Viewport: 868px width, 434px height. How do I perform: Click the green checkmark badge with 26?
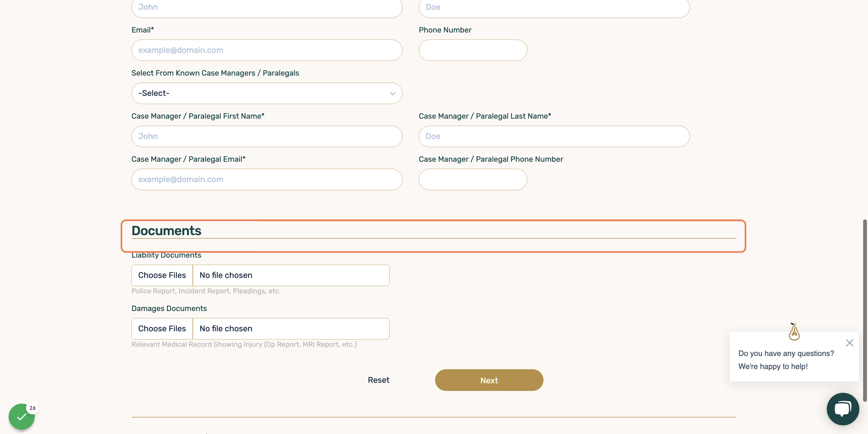pyautogui.click(x=22, y=416)
